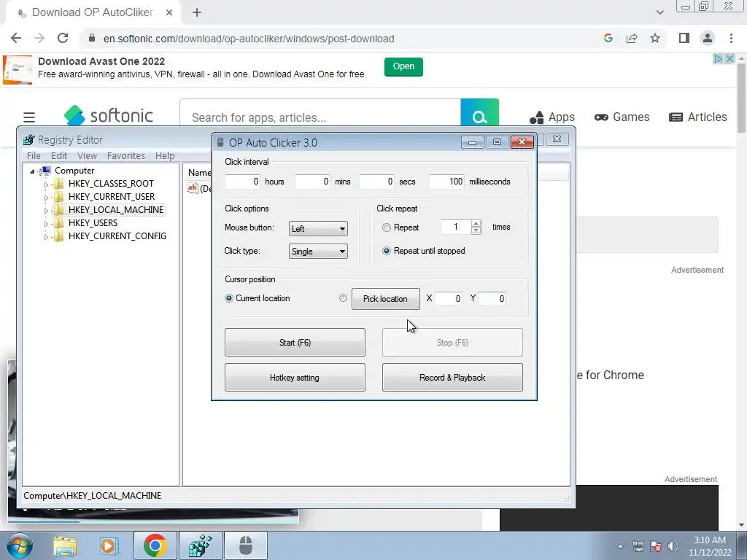747x560 pixels.
Task: Click the milliseconds interval field
Action: (x=446, y=182)
